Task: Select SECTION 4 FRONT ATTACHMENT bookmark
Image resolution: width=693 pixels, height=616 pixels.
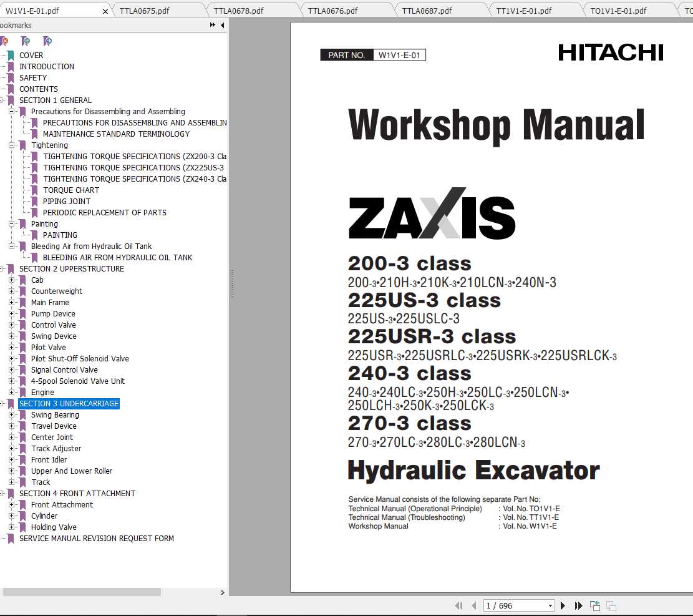Action: click(77, 494)
